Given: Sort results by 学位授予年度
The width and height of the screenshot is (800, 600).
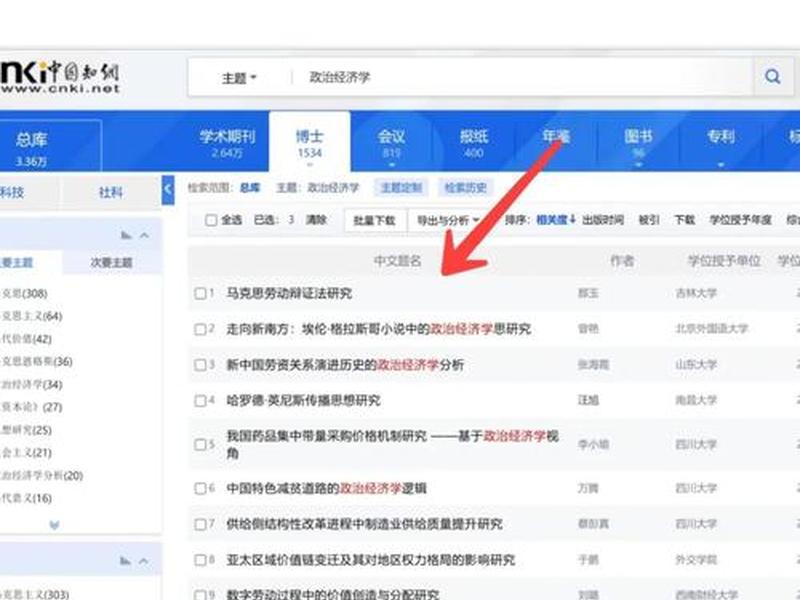Looking at the screenshot, I should click(740, 220).
